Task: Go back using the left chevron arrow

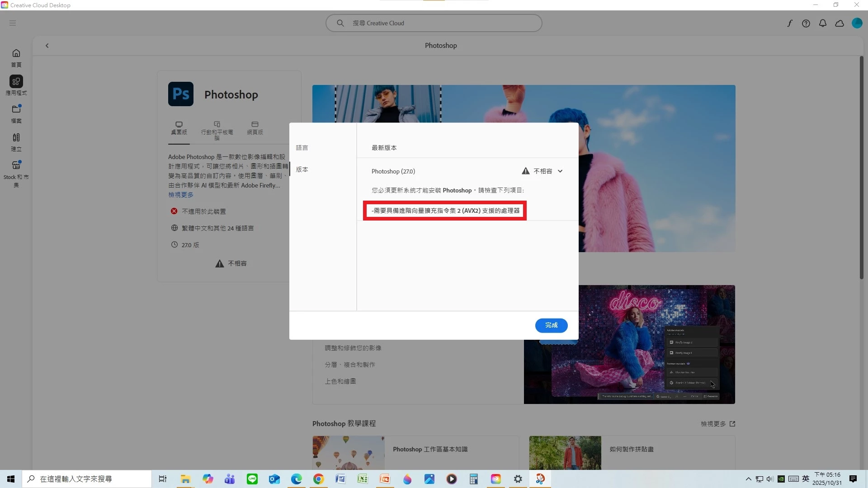Action: [47, 46]
